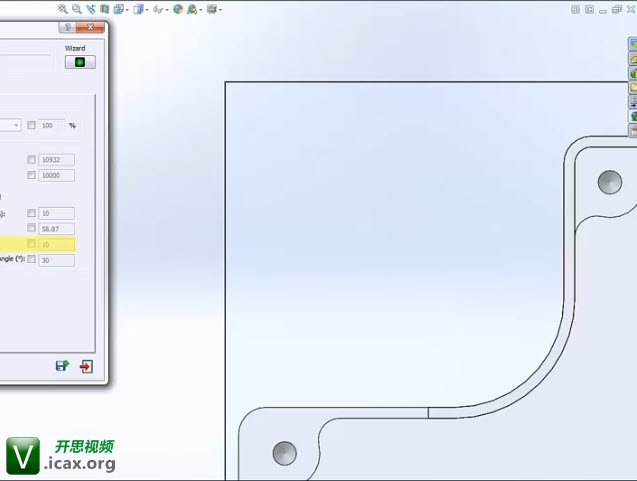Close the document window X

point(630,9)
